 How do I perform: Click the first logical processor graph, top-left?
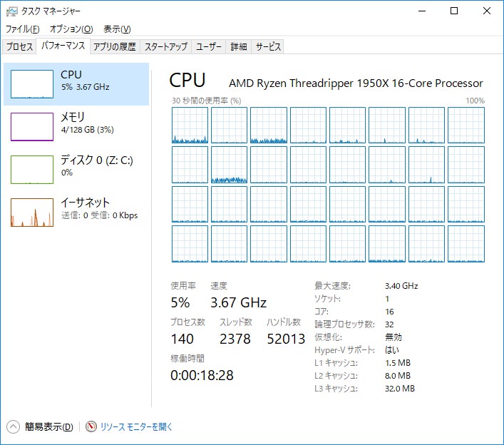(190, 125)
